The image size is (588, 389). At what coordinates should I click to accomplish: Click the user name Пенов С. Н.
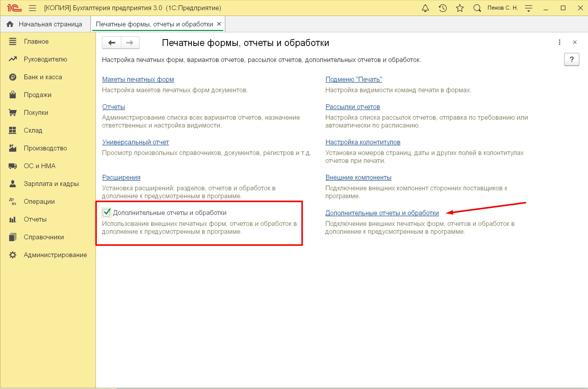502,8
